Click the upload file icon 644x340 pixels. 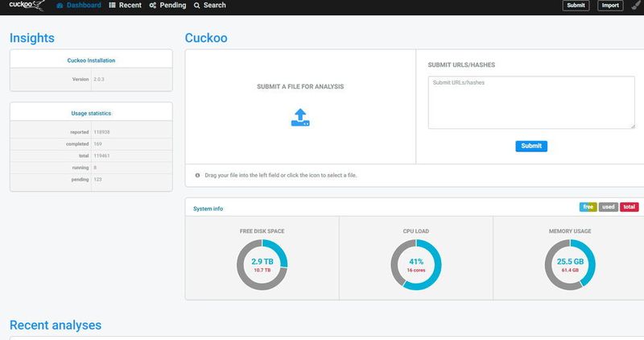tap(300, 117)
